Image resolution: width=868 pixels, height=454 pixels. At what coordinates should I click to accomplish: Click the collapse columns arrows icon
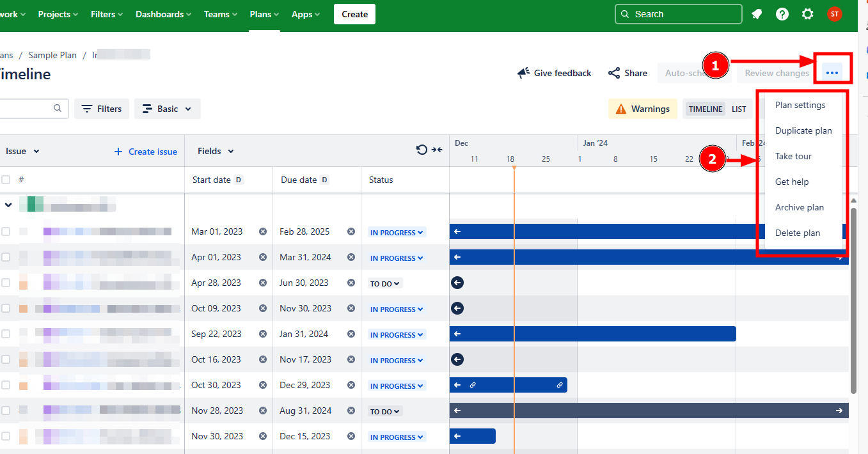pos(437,150)
